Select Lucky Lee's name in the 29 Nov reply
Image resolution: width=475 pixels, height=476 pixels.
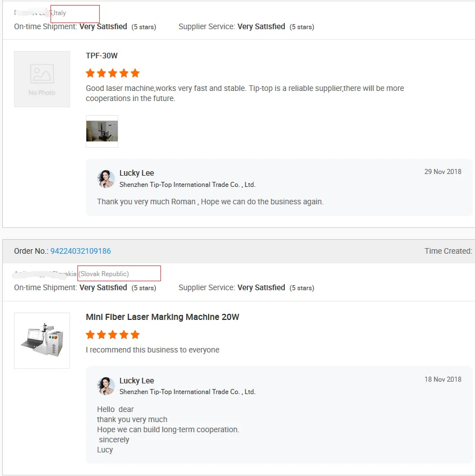tap(136, 173)
